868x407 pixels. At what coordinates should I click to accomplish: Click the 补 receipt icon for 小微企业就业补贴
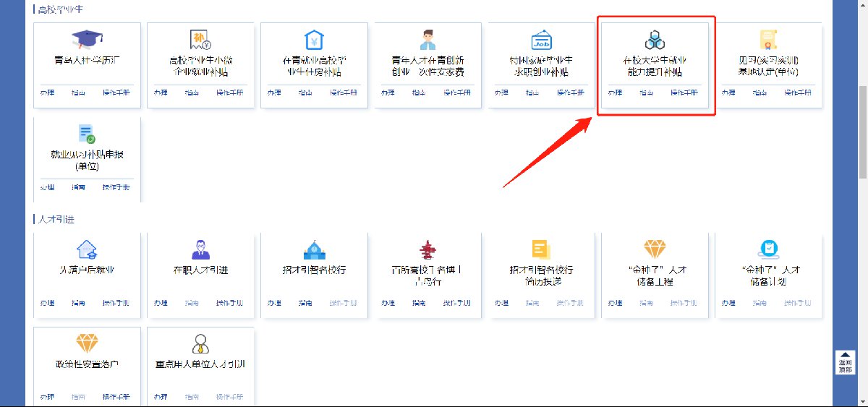pos(200,39)
